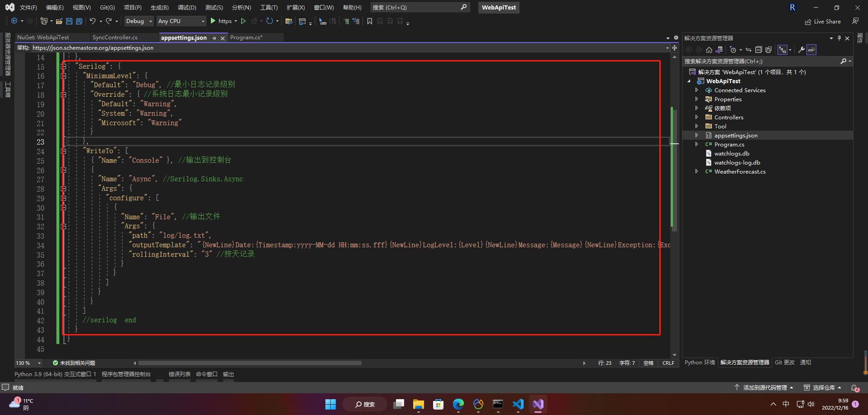Click Start Without Debugging outline play icon
868x415 pixels.
point(243,21)
